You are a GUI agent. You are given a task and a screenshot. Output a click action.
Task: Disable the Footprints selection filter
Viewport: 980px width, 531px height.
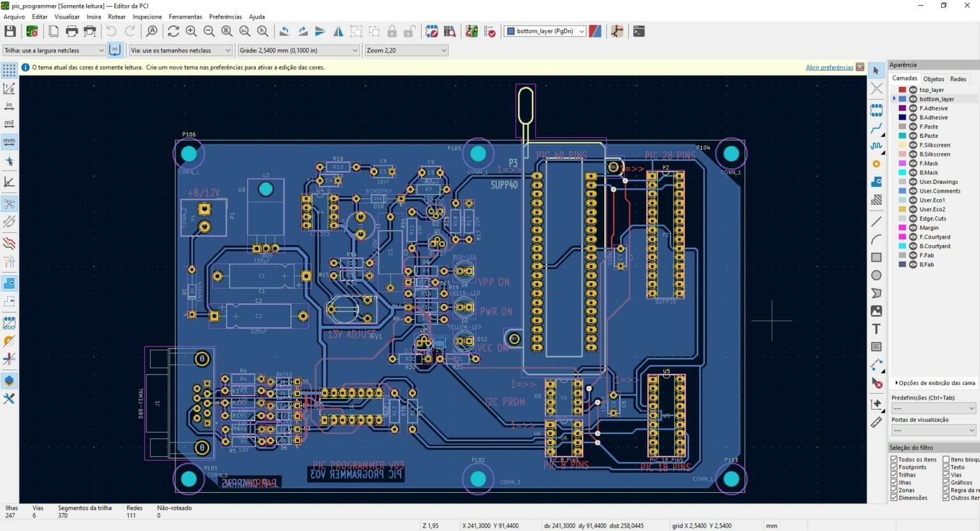click(x=895, y=467)
